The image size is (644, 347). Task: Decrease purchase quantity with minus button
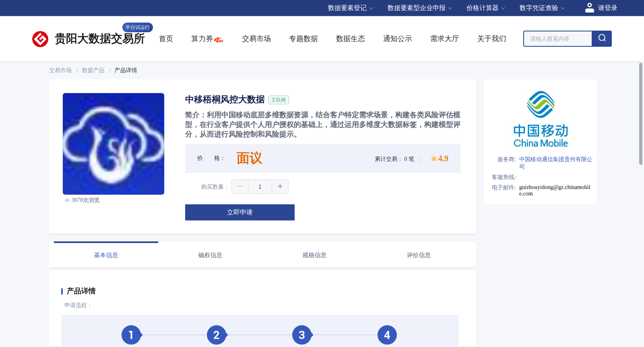[x=240, y=187]
